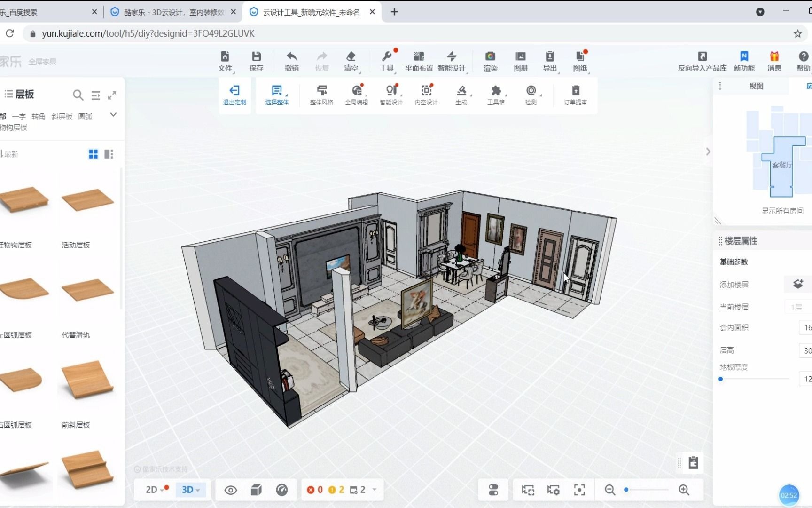Toggle the 3D cube display mode
The width and height of the screenshot is (812, 508).
(256, 490)
